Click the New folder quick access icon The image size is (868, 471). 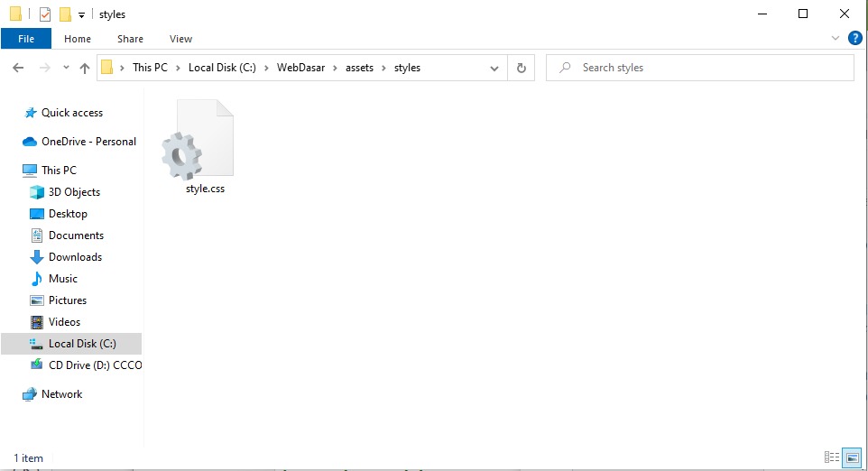[x=65, y=14]
